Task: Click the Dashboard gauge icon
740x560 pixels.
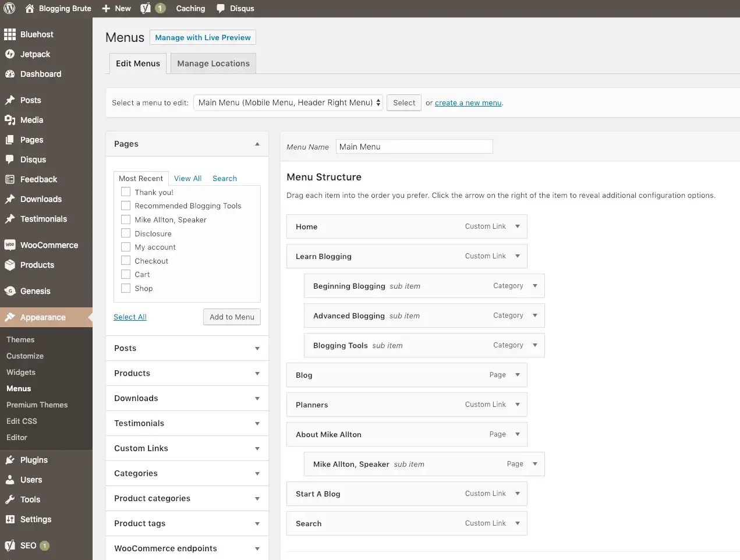Action: click(10, 74)
